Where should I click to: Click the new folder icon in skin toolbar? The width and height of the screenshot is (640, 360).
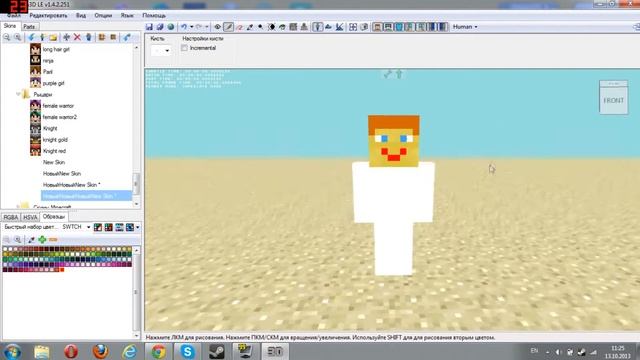click(53, 37)
